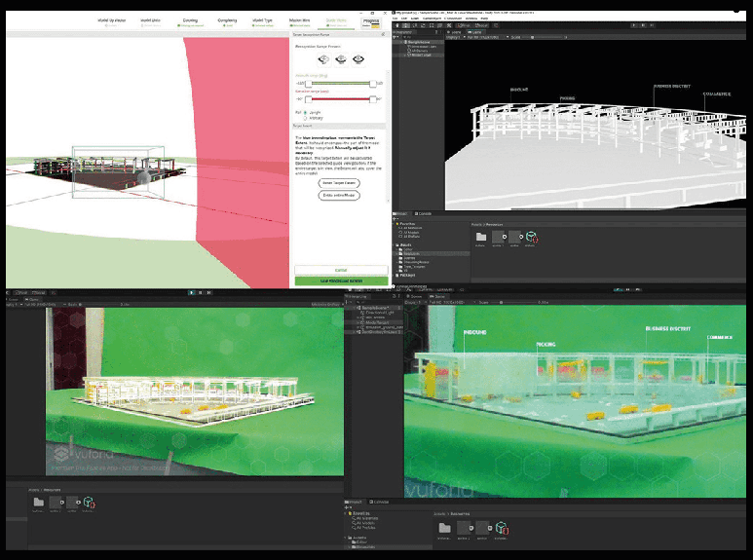
Task: Toggle the Local button in top-right Unity toolbar
Action: pyautogui.click(x=480, y=25)
